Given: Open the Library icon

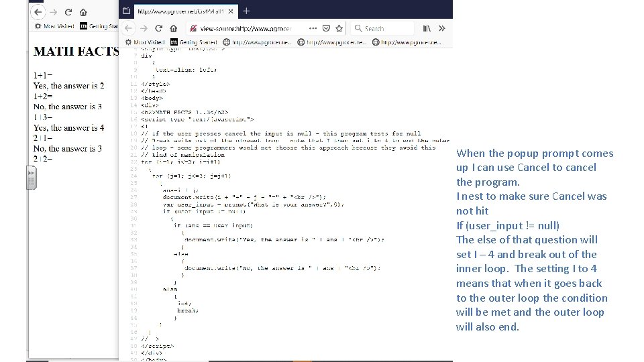Looking at the screenshot, I should (x=427, y=28).
